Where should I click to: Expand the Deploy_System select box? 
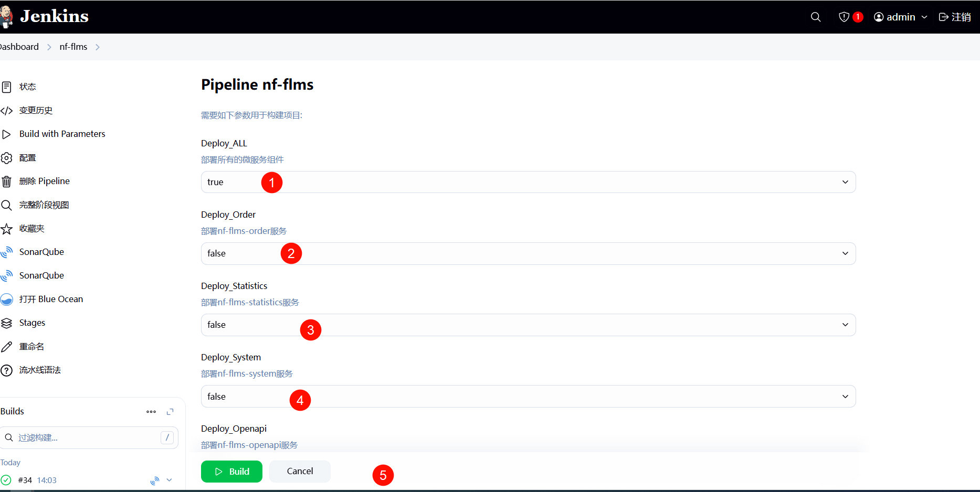(x=528, y=396)
